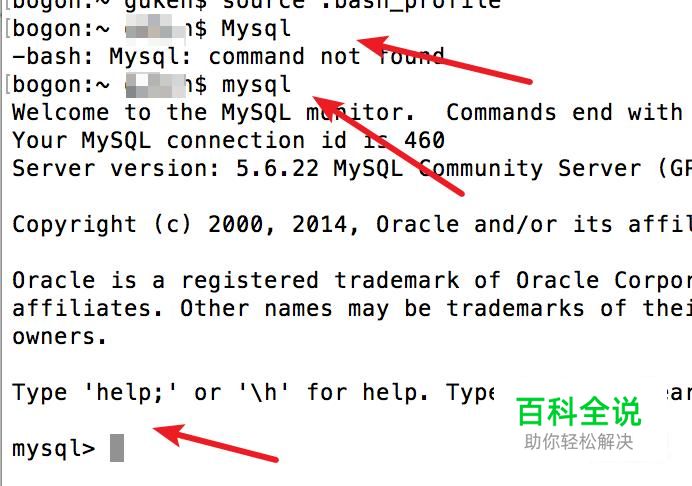Click the gray 助你轻松解决 watermark caption
The width and height of the screenshot is (692, 486).
(579, 441)
